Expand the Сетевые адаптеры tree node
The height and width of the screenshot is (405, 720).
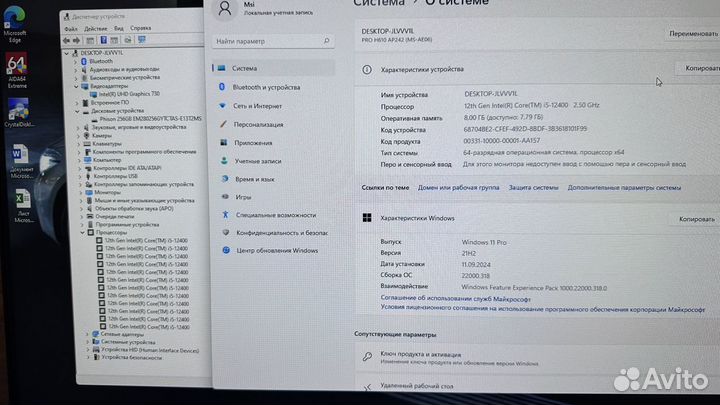tap(86, 333)
